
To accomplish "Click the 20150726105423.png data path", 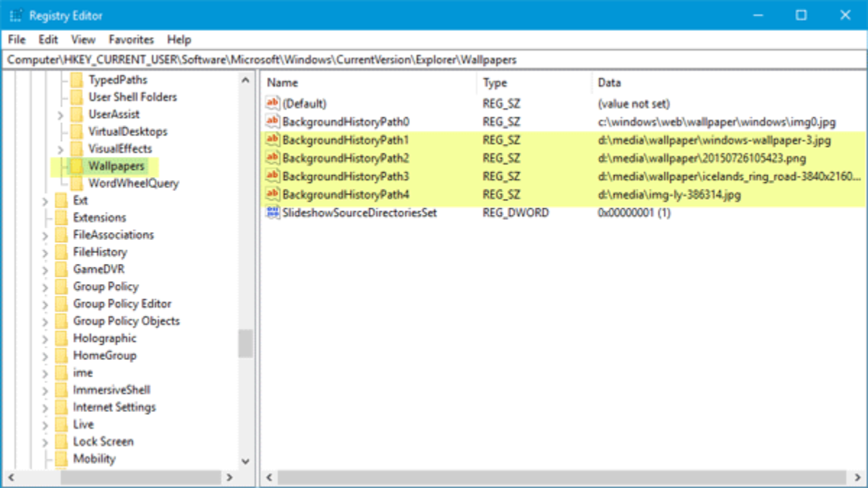I will pyautogui.click(x=702, y=158).
